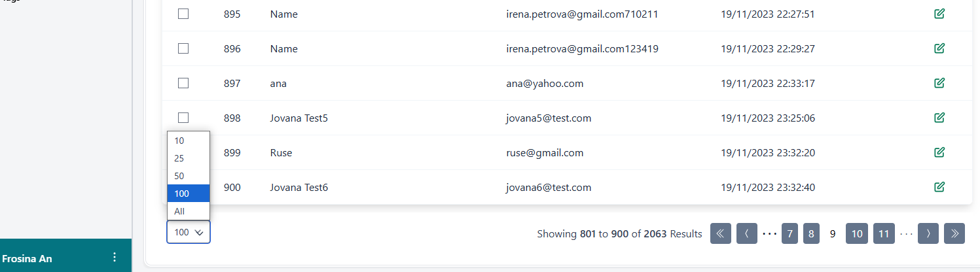Go to previous results page
The image size is (980, 272).
[x=747, y=233]
